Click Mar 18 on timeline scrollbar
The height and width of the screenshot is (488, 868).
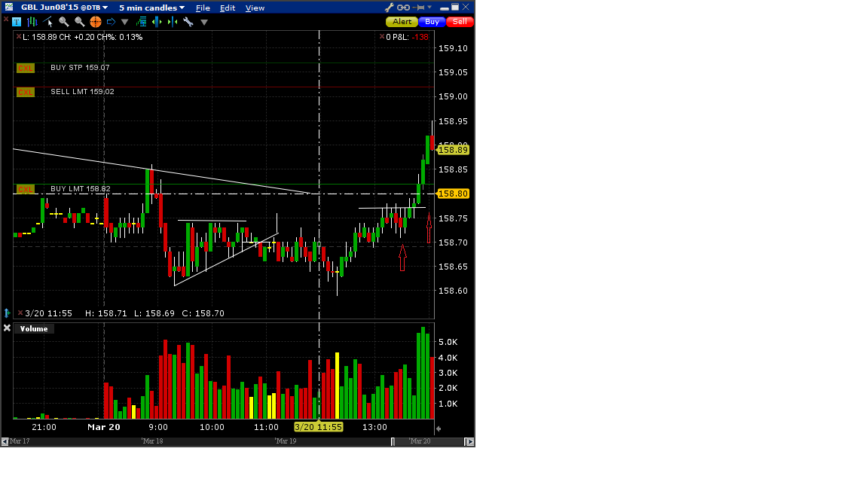152,441
